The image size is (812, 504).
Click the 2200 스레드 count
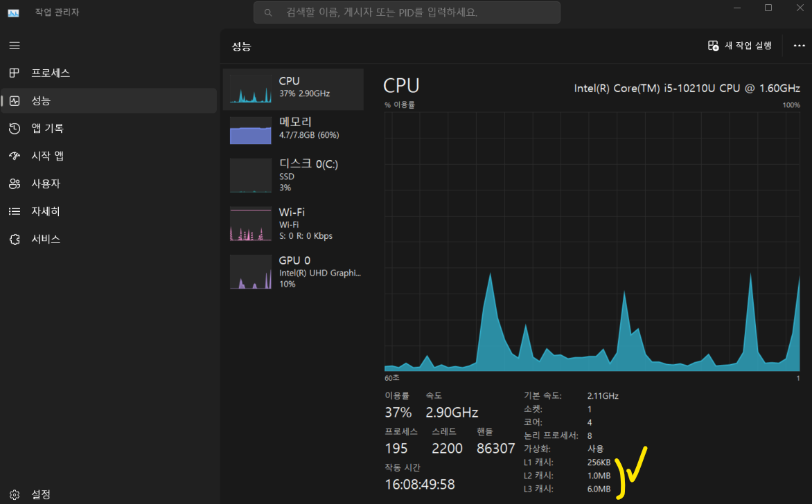[447, 448]
